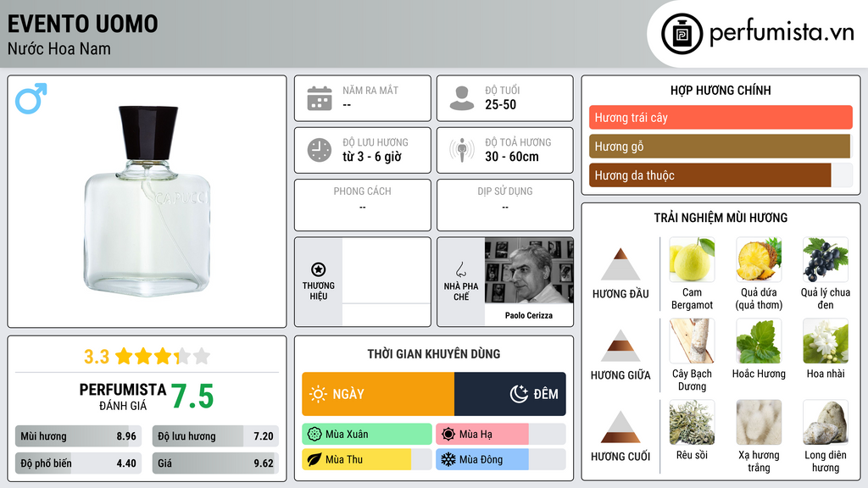This screenshot has width=868, height=488.
Task: Click the person icon for Độ tuổi
Action: tap(462, 98)
